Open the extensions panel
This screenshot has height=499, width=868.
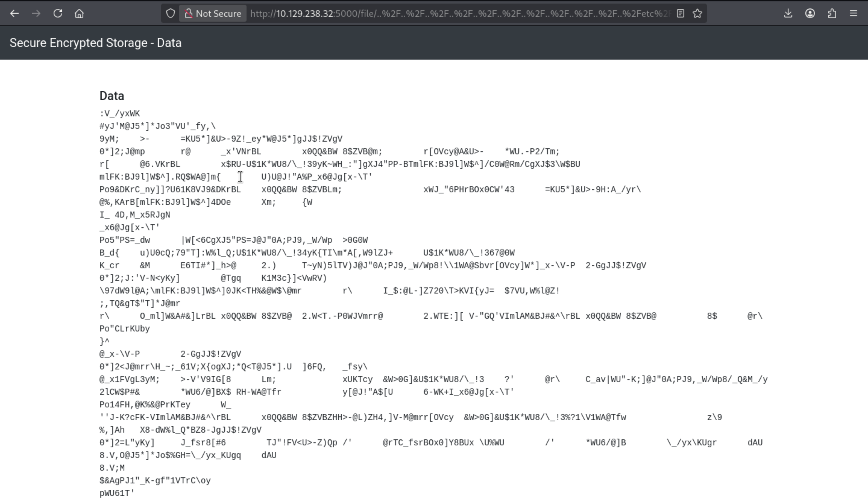[x=832, y=13]
